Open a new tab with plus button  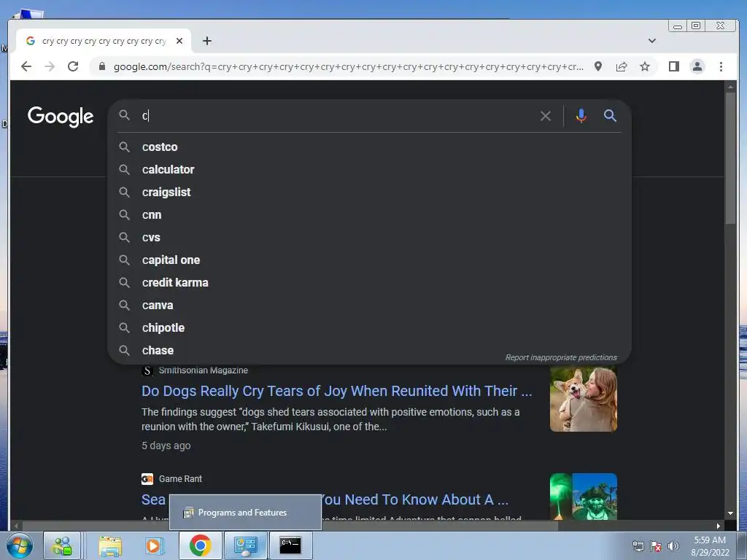[206, 41]
